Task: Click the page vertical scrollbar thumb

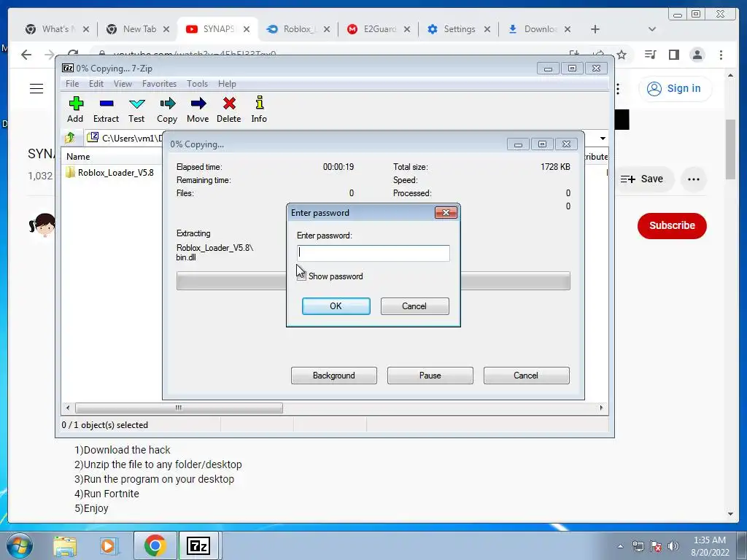Action: pyautogui.click(x=729, y=149)
